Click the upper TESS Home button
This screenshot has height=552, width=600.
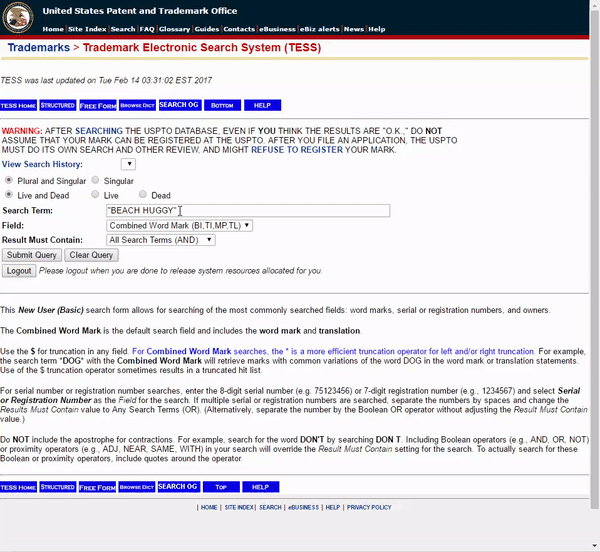point(18,105)
